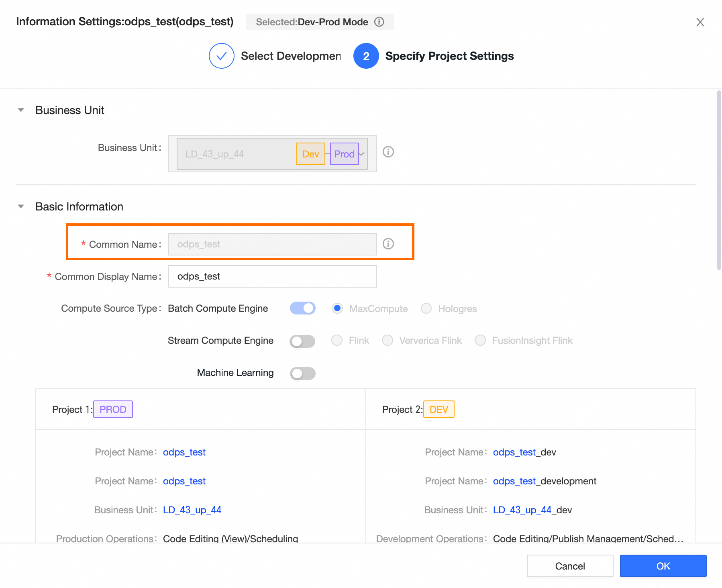
Task: Click the Common Display Name input field
Action: click(x=272, y=276)
